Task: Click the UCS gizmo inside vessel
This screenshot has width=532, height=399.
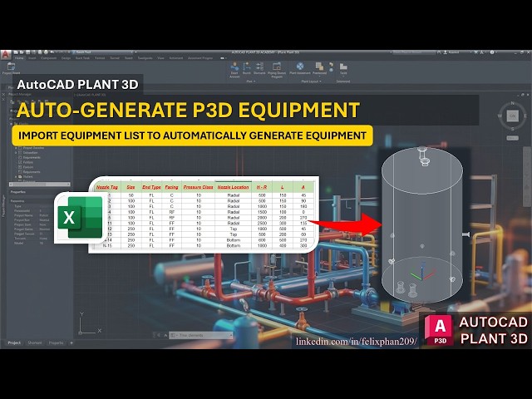Action: [x=421, y=273]
